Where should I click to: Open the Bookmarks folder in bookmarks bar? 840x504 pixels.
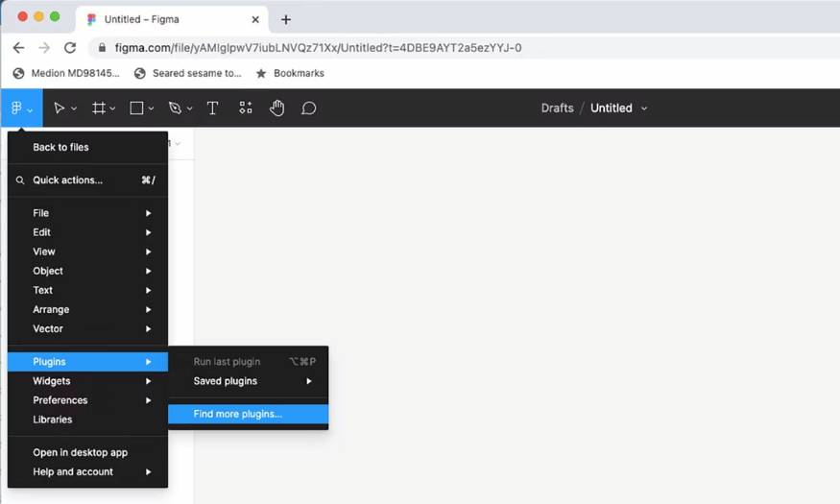coord(298,73)
